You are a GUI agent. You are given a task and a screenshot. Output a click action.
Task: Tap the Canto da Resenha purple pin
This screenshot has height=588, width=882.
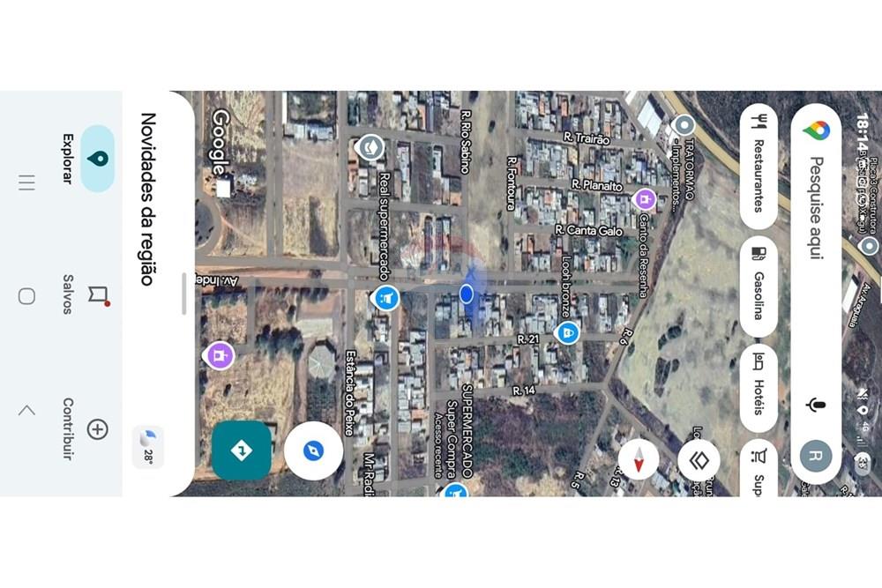(644, 199)
